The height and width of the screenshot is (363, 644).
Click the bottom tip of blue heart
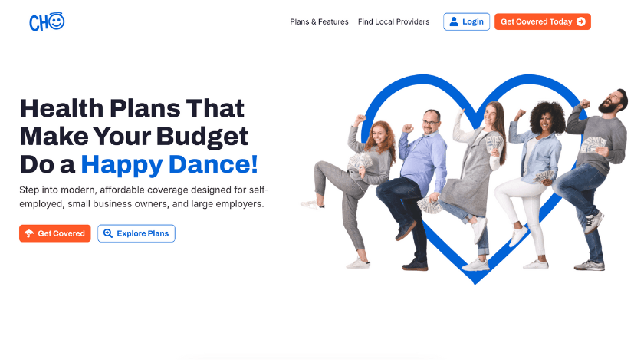475,281
